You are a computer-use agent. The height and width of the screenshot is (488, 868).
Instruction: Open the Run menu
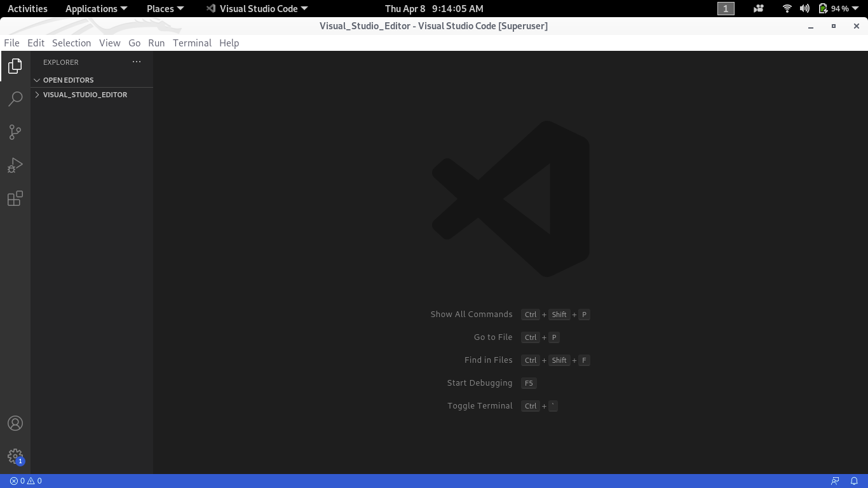[156, 43]
